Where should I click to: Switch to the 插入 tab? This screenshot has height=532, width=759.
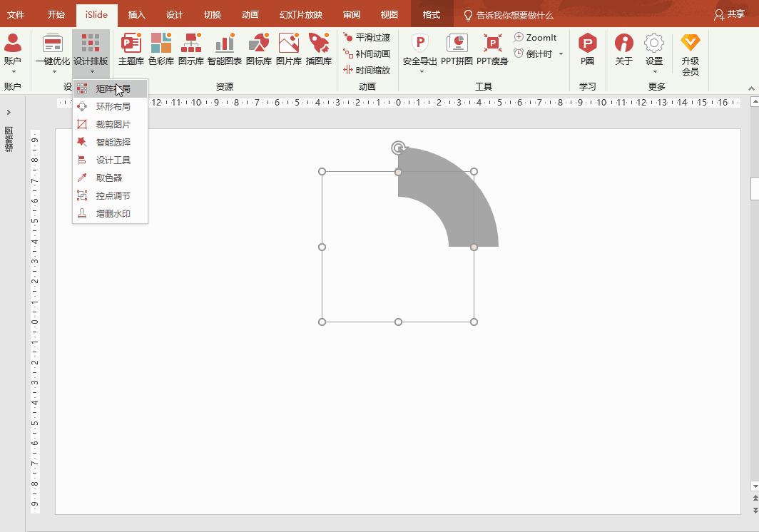(136, 14)
